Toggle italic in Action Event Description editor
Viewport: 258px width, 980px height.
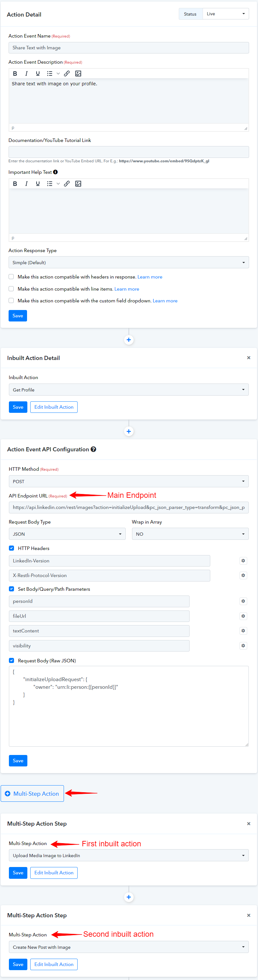[26, 74]
